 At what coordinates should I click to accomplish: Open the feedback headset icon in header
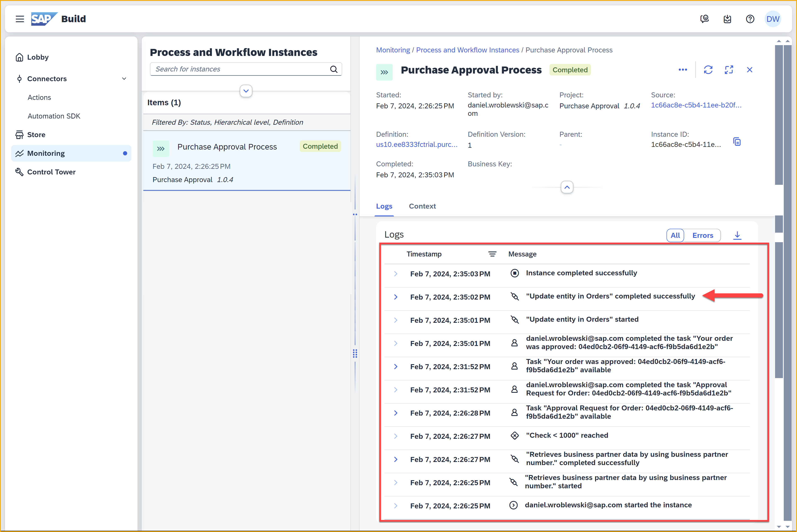pyautogui.click(x=704, y=19)
